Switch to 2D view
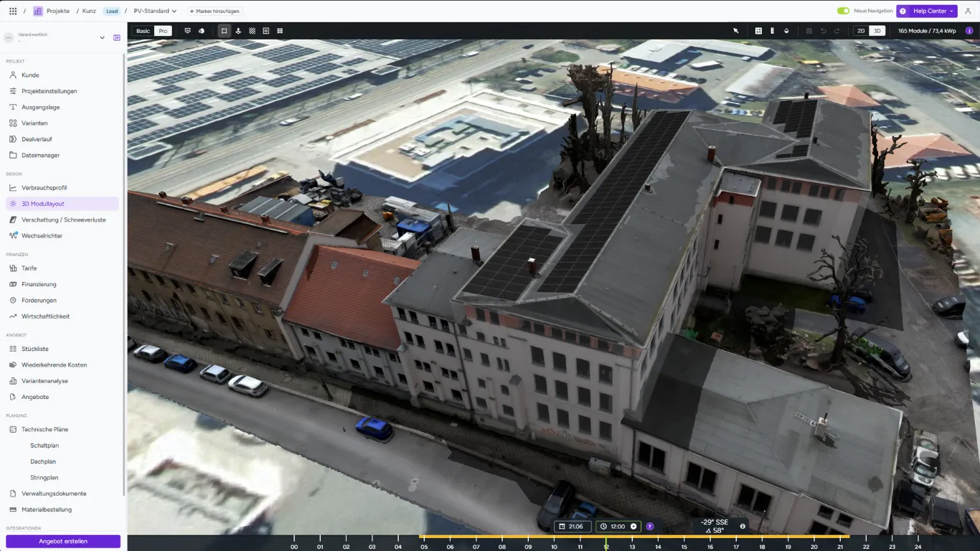Screen dimensions: 980x551 (861, 31)
